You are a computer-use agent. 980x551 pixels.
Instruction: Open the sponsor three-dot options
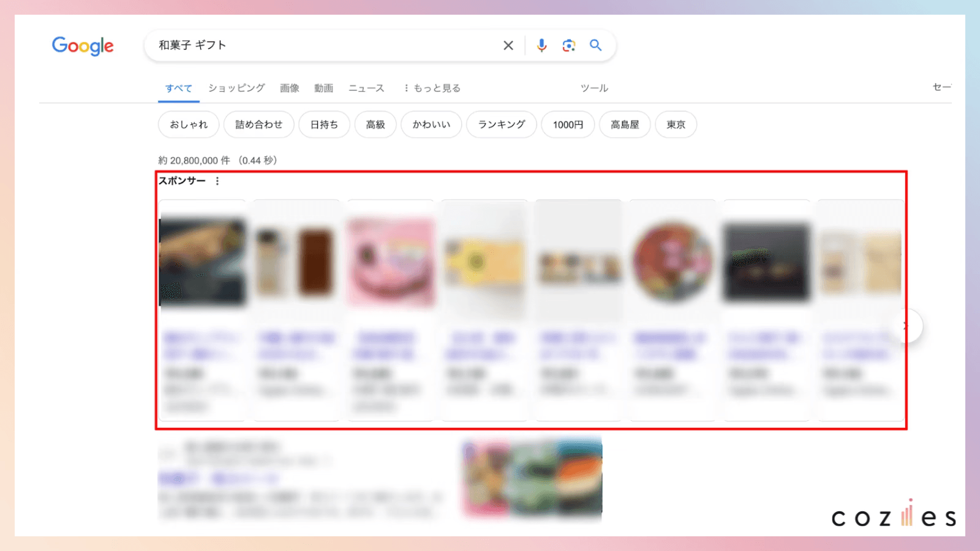coord(217,181)
